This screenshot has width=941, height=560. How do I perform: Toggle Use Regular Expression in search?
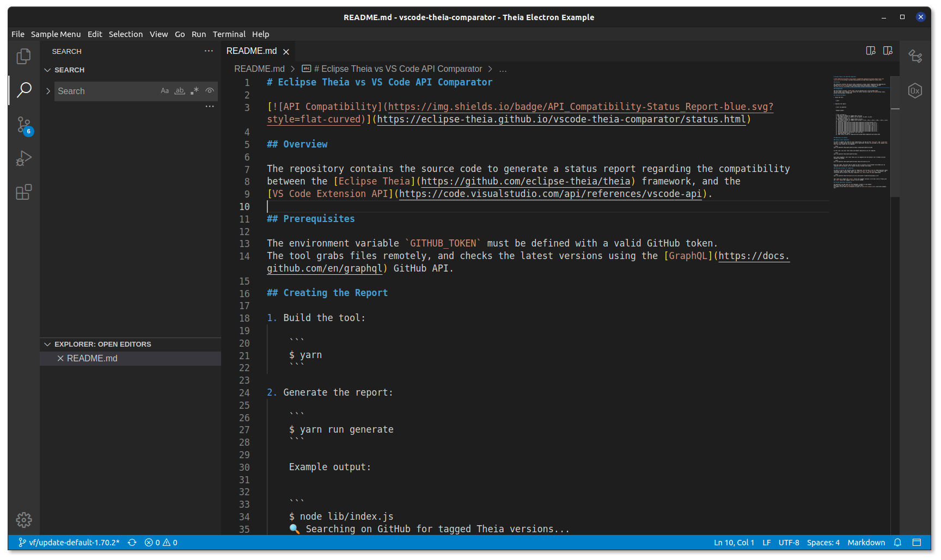pos(194,90)
